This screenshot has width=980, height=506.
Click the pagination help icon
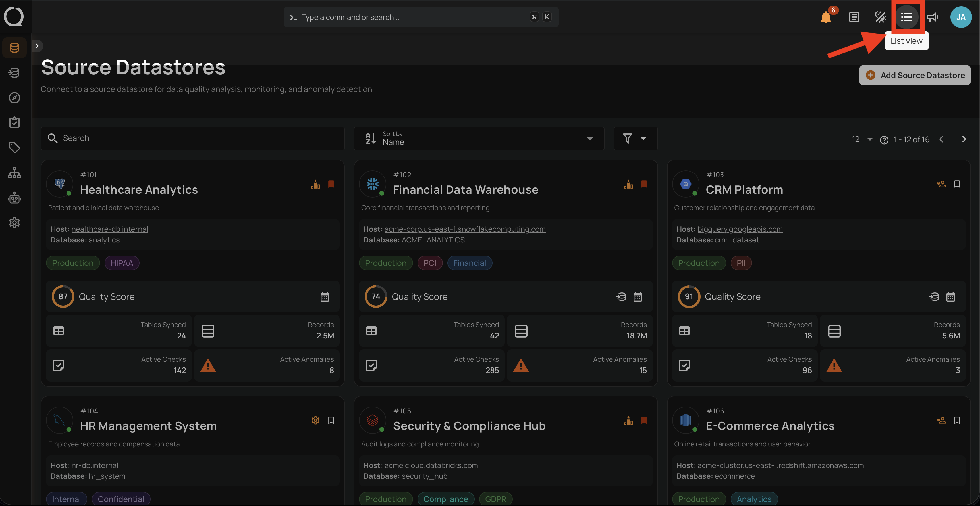tap(884, 140)
